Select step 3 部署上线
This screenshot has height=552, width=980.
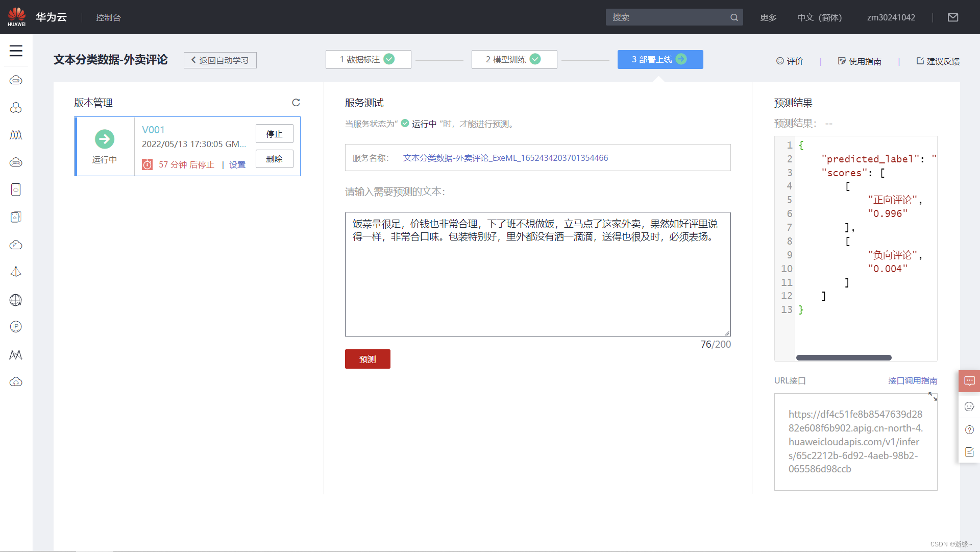tap(660, 59)
